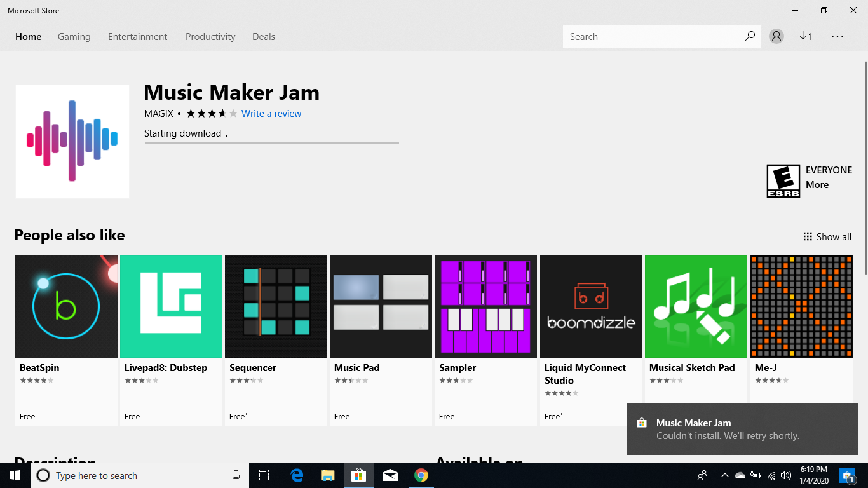
Task: Click in the Store Search input field
Action: click(653, 36)
